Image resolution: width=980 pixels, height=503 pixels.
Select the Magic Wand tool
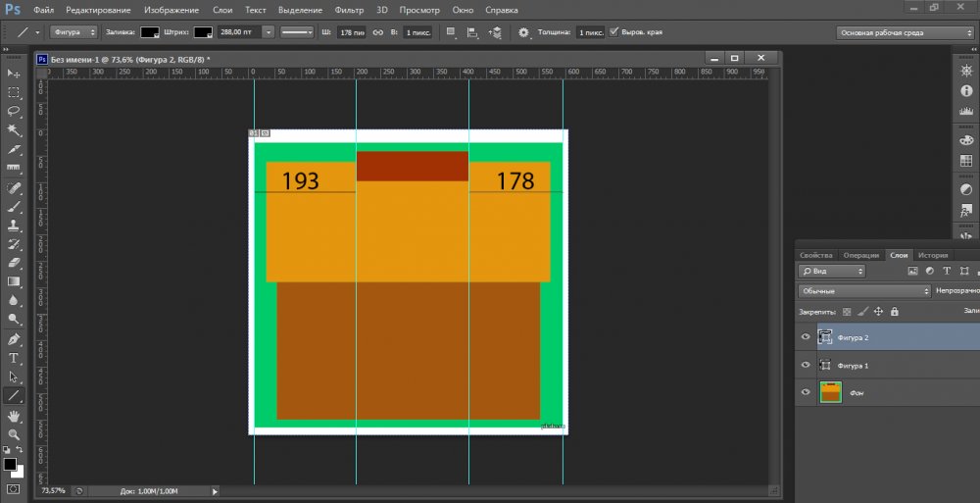pos(15,130)
